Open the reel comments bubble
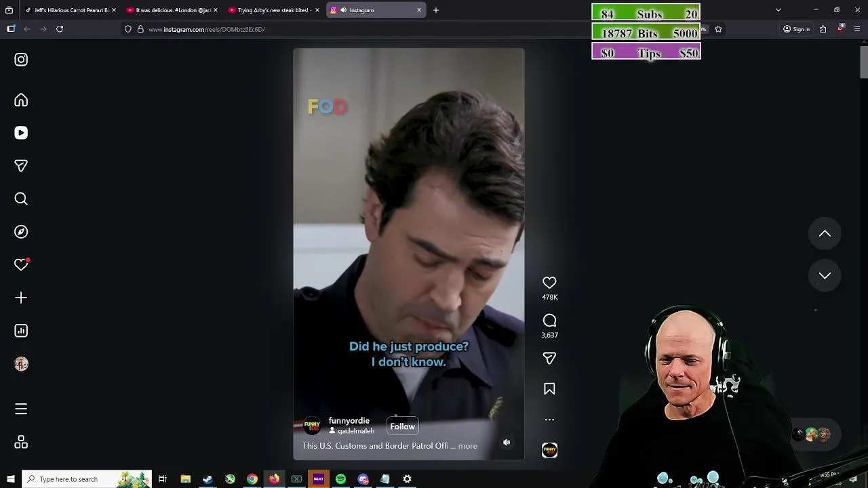The height and width of the screenshot is (488, 868). pos(549,321)
